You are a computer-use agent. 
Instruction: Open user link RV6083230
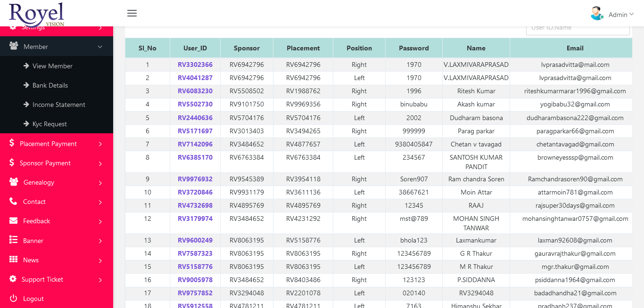tap(195, 91)
